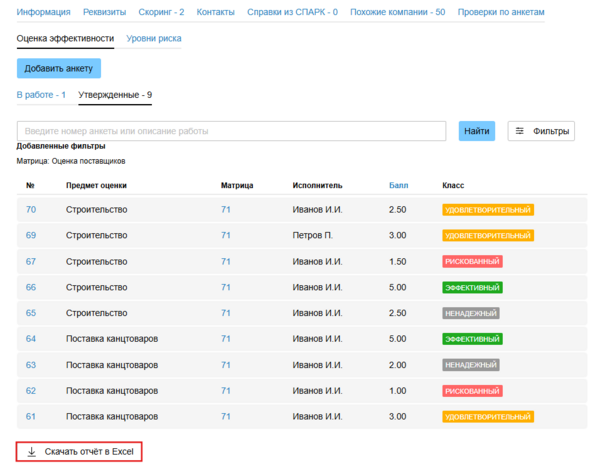Open questionnaire number 66
The height and width of the screenshot is (474, 600).
point(31,287)
